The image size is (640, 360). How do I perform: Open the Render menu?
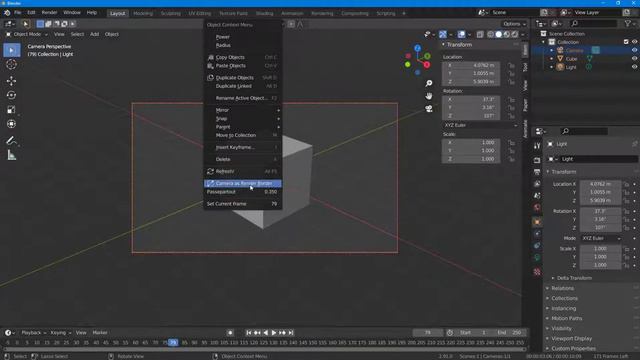click(x=49, y=13)
